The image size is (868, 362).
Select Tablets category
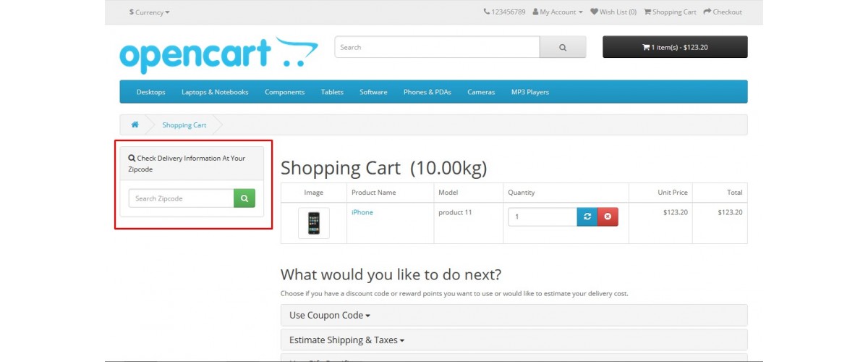pos(332,92)
